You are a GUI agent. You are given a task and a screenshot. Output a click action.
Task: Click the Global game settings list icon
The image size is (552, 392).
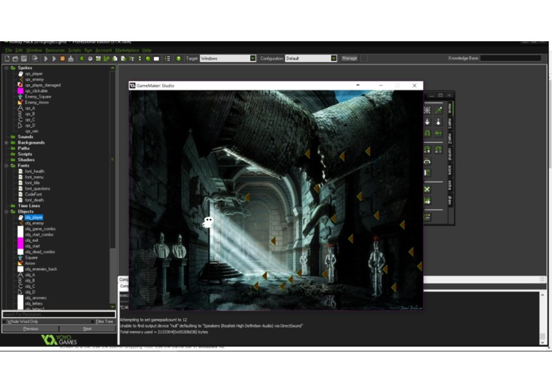click(x=168, y=59)
